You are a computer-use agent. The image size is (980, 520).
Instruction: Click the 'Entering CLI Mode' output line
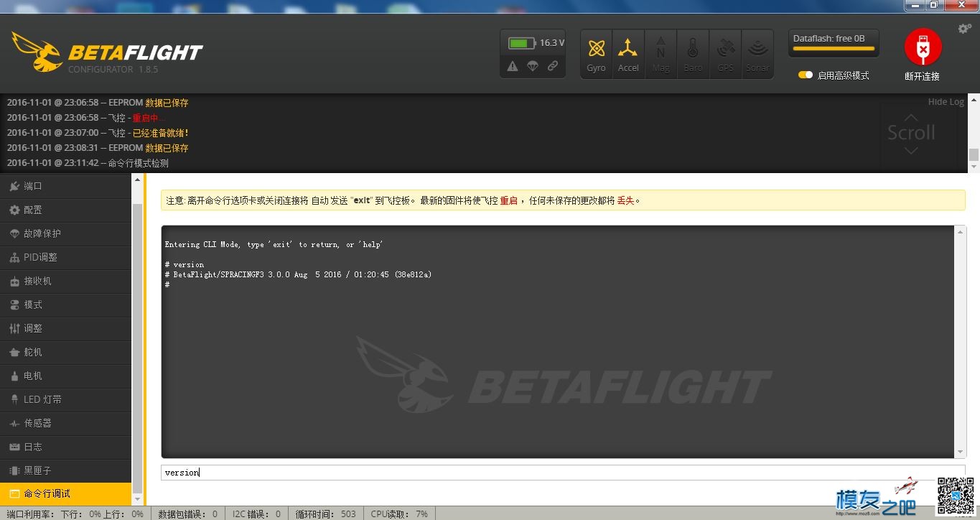(274, 244)
